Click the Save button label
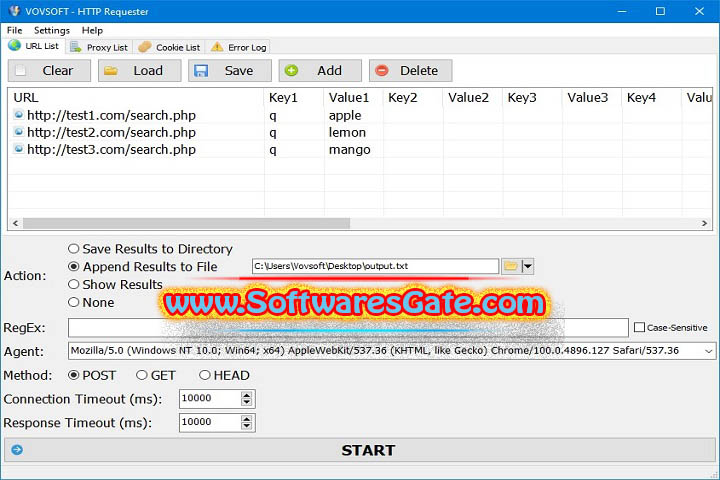The height and width of the screenshot is (480, 720). point(239,70)
